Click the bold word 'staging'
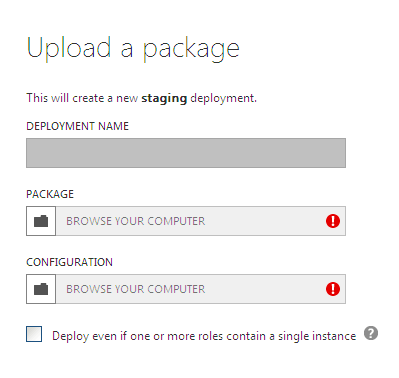This screenshot has width=399, height=378. coord(164,99)
